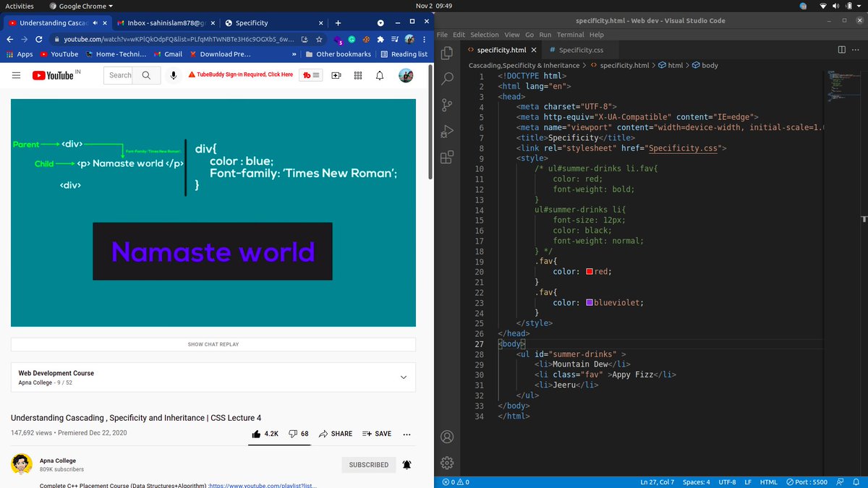Click the status bar notifications bell
The width and height of the screenshot is (868, 488).
pos(856,482)
